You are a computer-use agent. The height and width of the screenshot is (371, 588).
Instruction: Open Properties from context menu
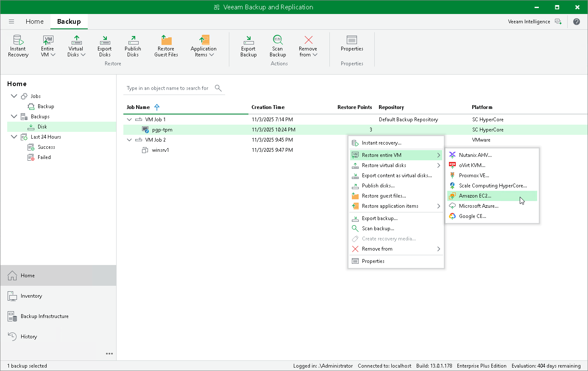[396, 261]
